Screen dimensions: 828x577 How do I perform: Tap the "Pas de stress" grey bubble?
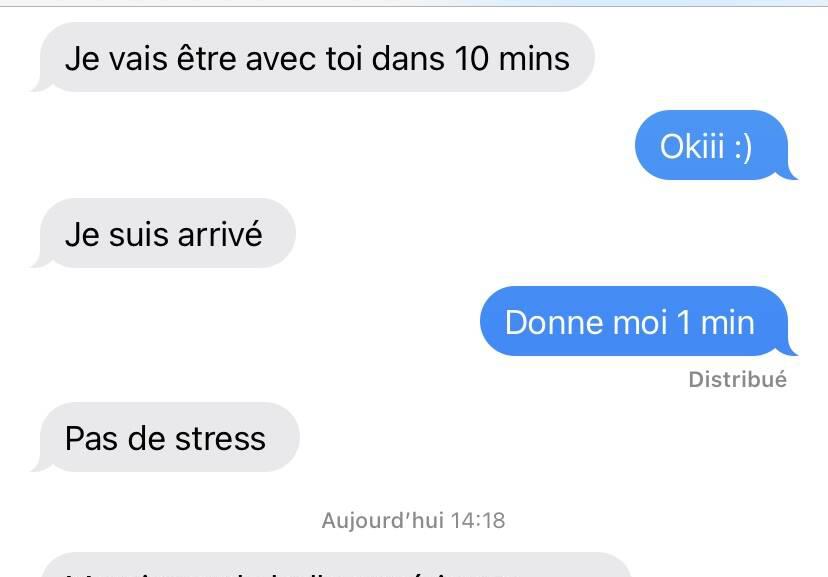[x=166, y=437]
